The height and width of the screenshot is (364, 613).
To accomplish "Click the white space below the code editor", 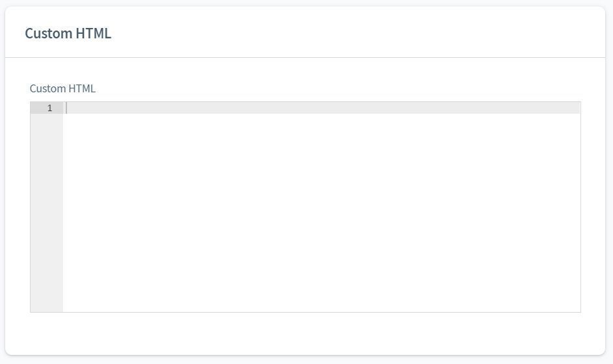I will pyautogui.click(x=305, y=333).
